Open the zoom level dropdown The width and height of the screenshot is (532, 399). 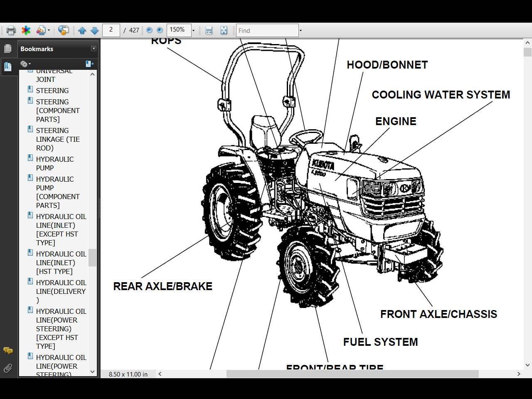[193, 30]
